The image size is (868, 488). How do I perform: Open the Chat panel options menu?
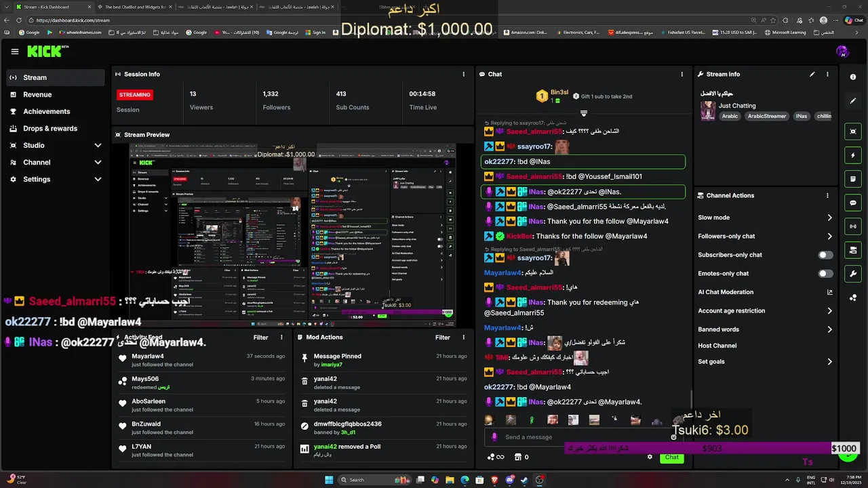click(x=682, y=74)
